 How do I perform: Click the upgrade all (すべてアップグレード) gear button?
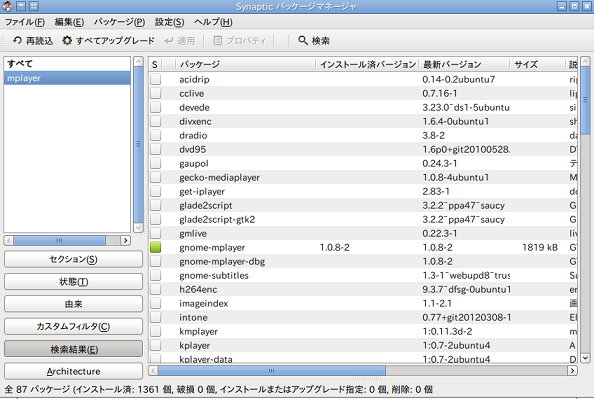tap(109, 41)
